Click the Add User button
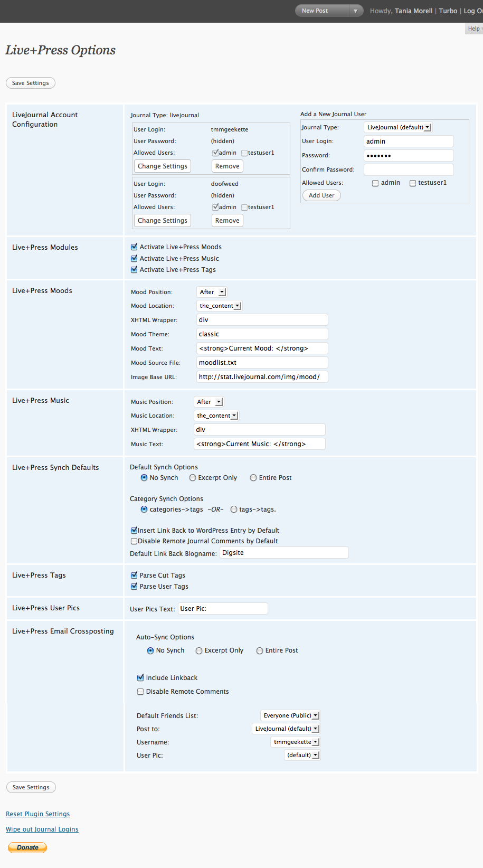 [321, 195]
